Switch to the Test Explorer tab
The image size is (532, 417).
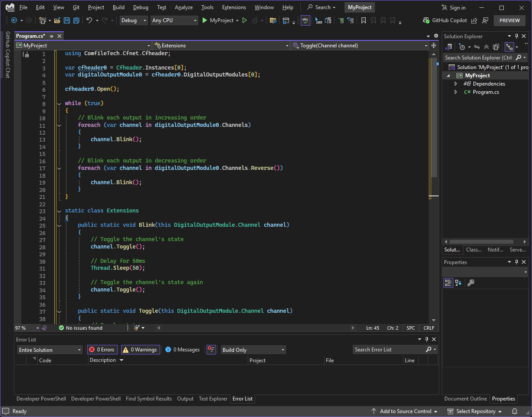[213, 399]
